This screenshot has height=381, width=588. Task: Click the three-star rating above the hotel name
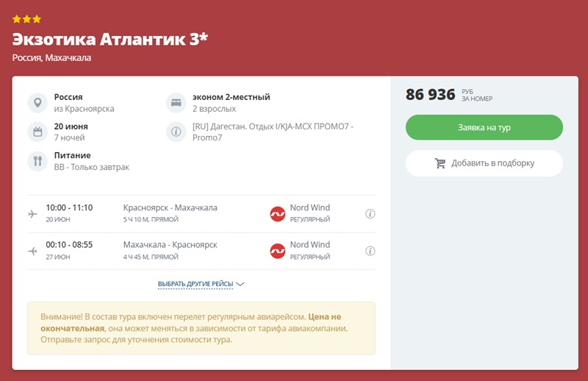(26, 19)
